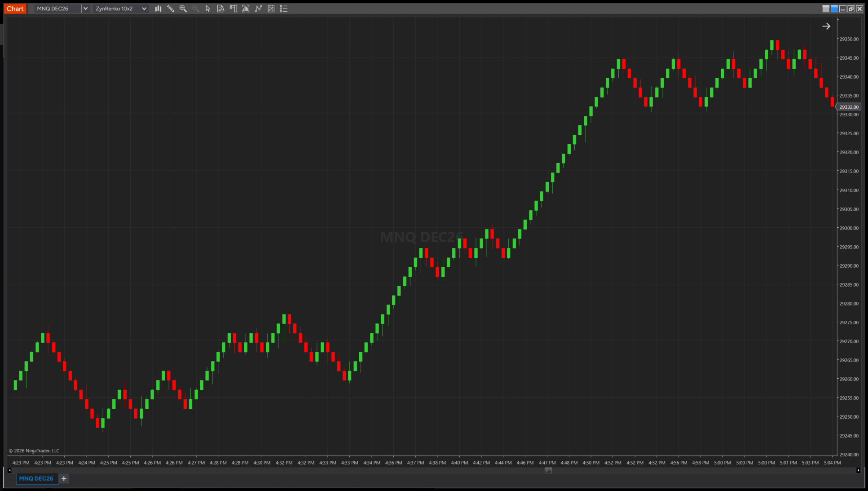868x491 pixels.
Task: Click the 29270.00 price axis label
Action: (849, 341)
